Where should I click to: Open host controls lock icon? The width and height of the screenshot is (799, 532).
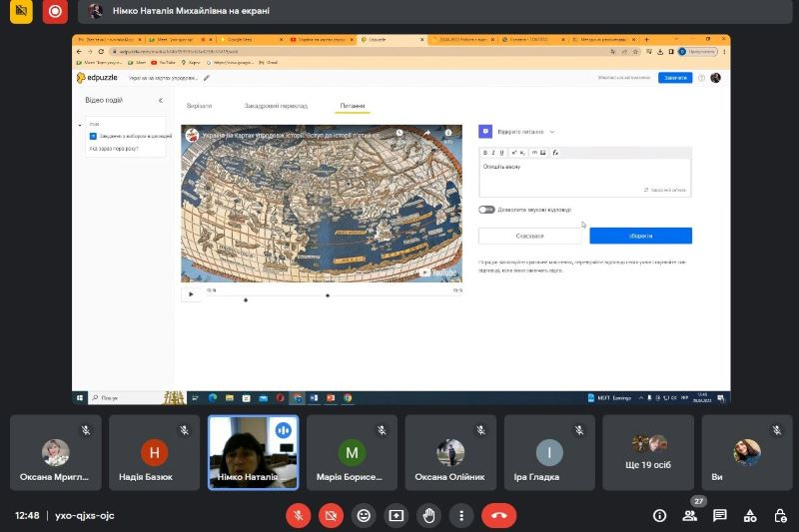coord(780,516)
